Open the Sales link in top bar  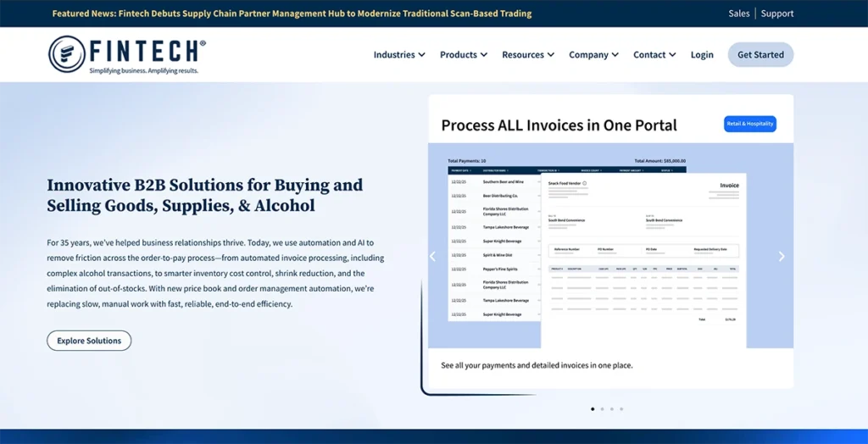tap(739, 14)
